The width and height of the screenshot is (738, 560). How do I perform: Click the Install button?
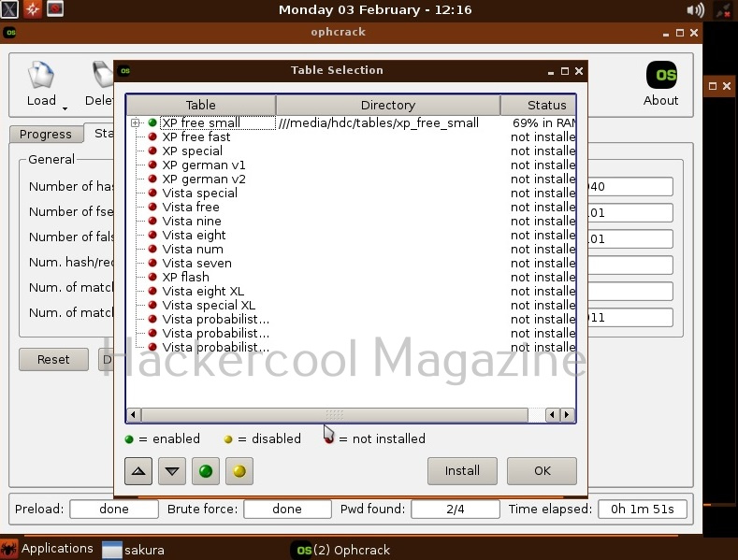pos(462,471)
